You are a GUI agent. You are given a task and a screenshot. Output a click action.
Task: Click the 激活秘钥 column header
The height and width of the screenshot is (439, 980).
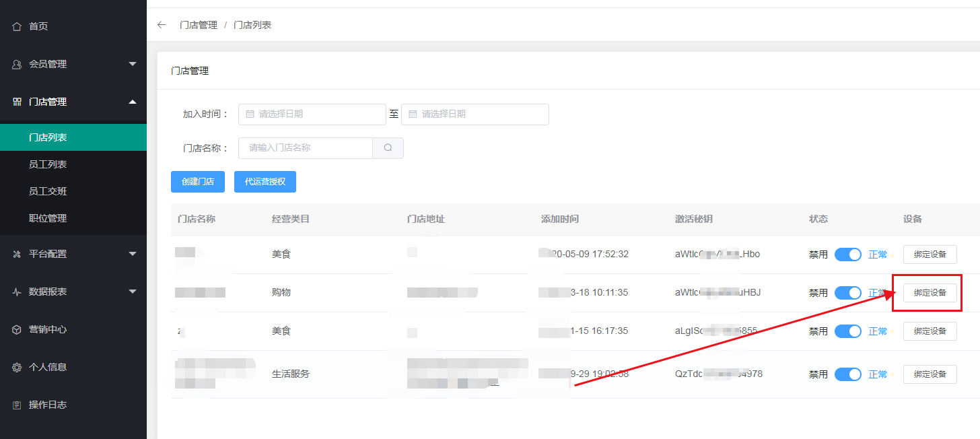[694, 219]
